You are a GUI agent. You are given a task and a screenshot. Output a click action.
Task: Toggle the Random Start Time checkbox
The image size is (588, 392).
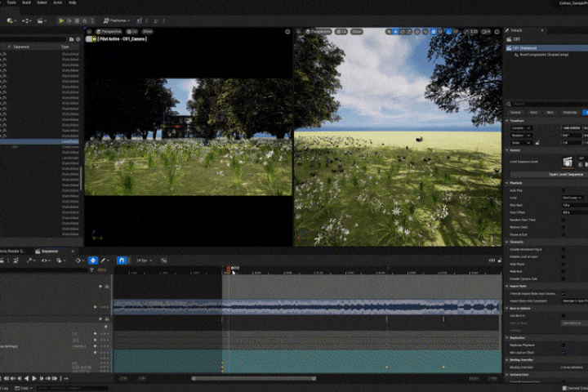click(x=563, y=220)
